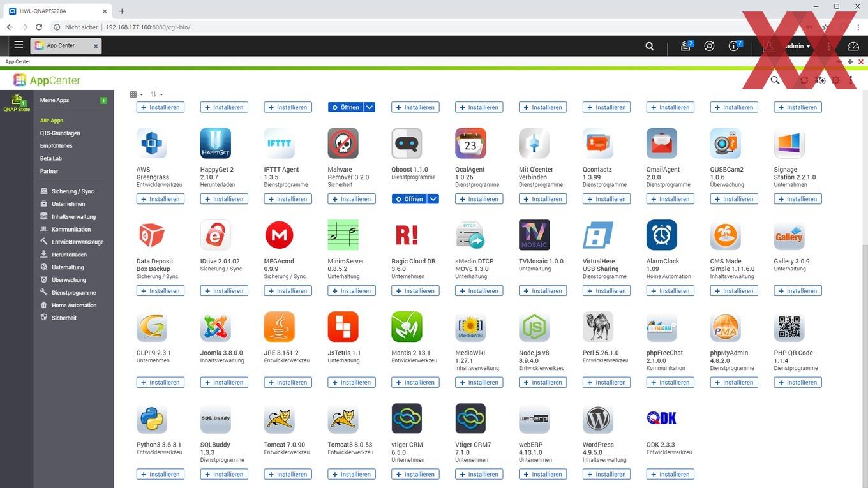Open the dashboard gauge icon
The width and height of the screenshot is (868, 488).
click(x=853, y=46)
